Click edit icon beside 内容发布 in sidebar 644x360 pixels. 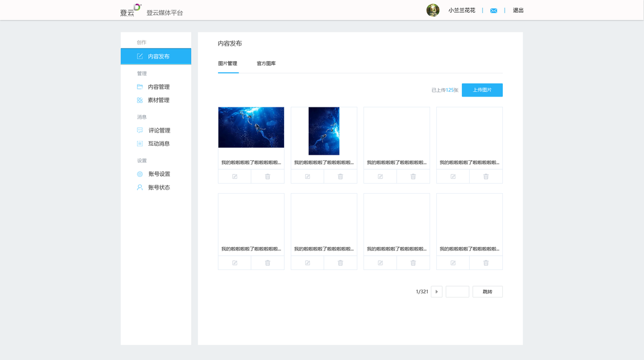[139, 56]
